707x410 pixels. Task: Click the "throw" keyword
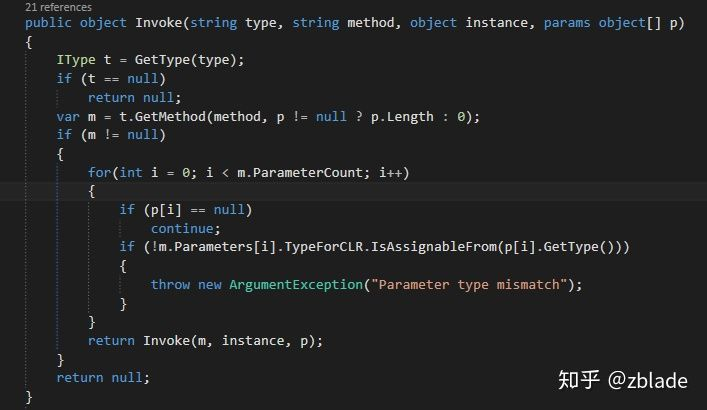(x=170, y=285)
